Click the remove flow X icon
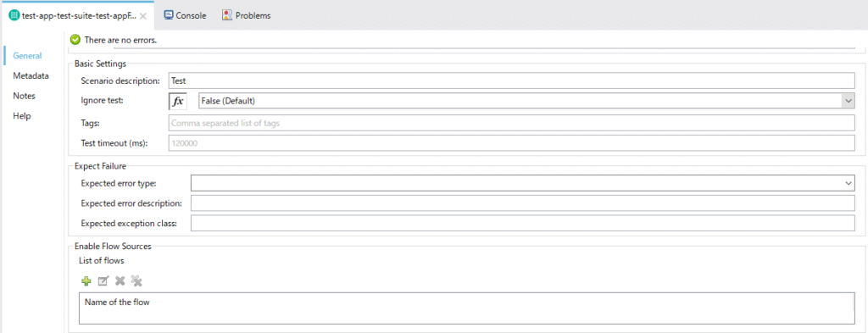 [119, 281]
